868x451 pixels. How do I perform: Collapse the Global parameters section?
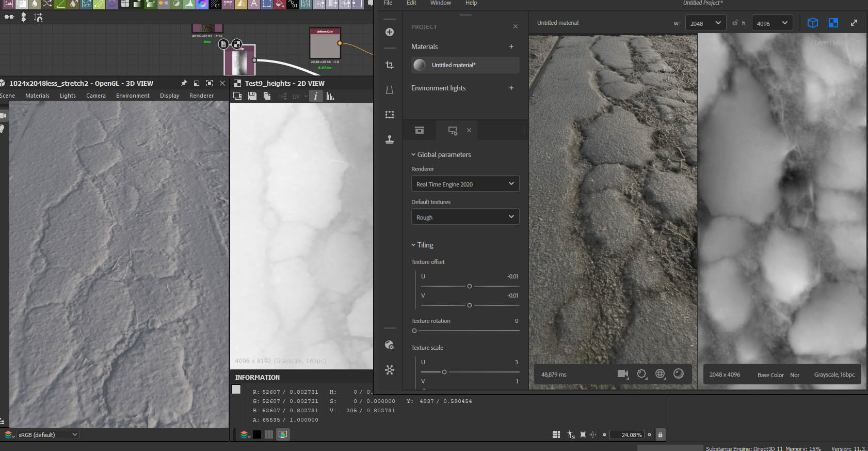click(x=441, y=154)
